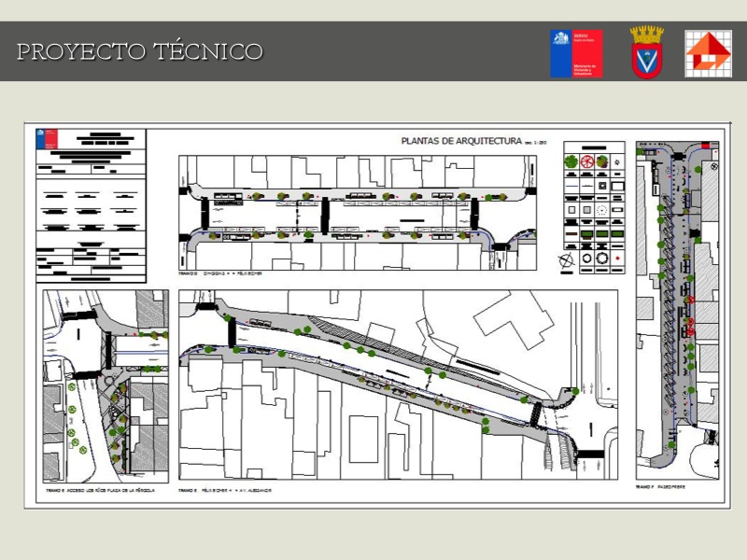Click the title block table at top left

91,205
